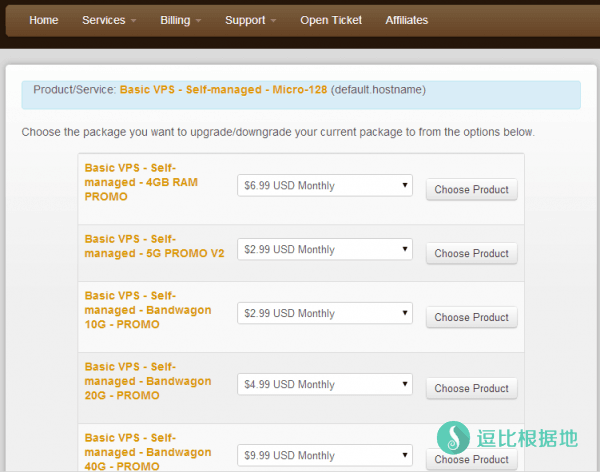Screen dimensions: 600x472
Task: Click Open Ticket in navigation bar
Action: 331,20
